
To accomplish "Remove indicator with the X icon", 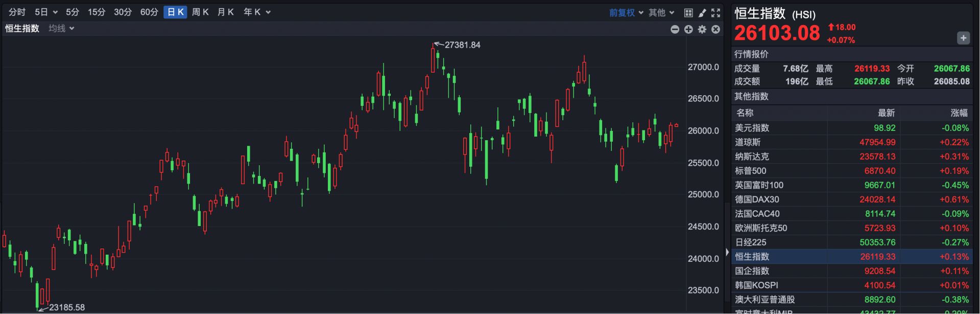I will [x=716, y=30].
